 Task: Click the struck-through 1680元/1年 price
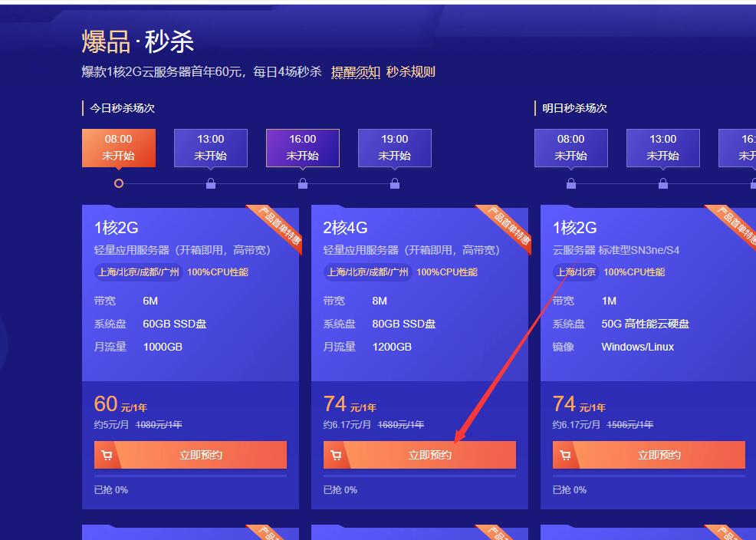tap(401, 425)
